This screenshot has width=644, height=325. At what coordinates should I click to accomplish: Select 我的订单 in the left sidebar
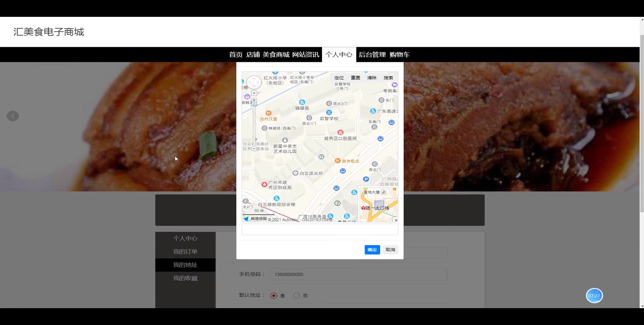pos(185,252)
